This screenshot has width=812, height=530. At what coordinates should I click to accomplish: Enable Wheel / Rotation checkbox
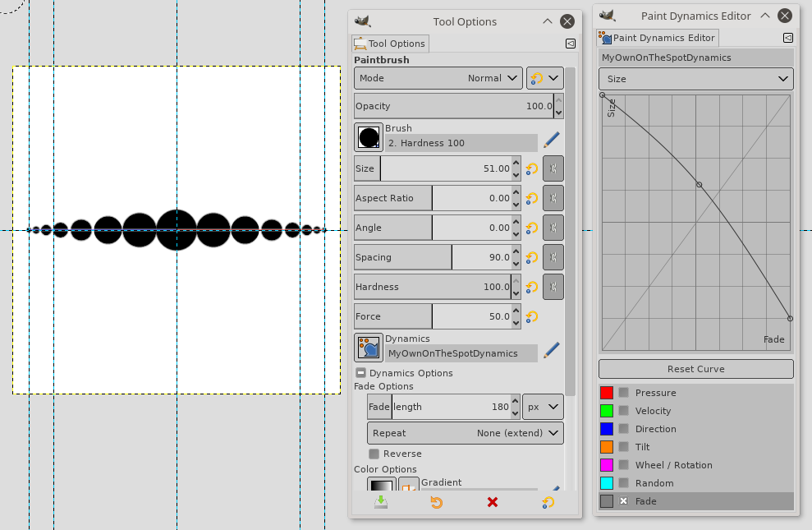click(x=623, y=465)
